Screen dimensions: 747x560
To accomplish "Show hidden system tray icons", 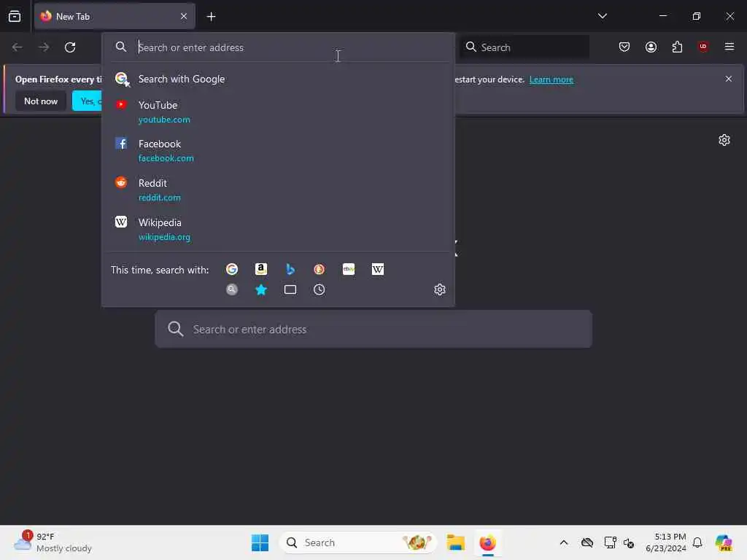I will click(x=564, y=542).
